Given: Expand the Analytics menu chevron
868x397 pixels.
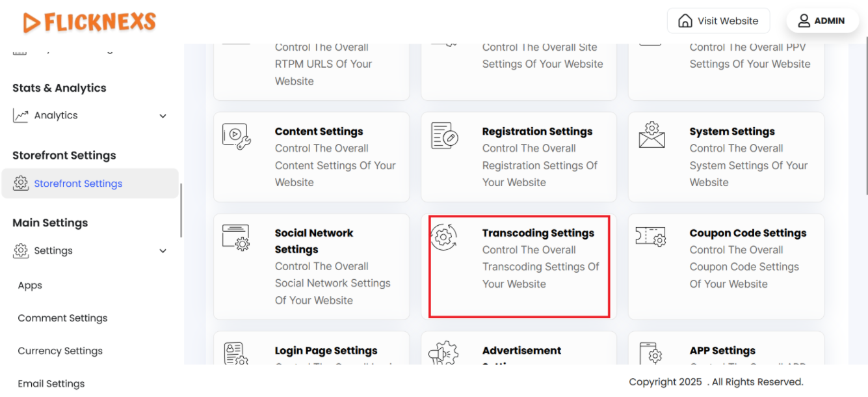Looking at the screenshot, I should [x=163, y=116].
